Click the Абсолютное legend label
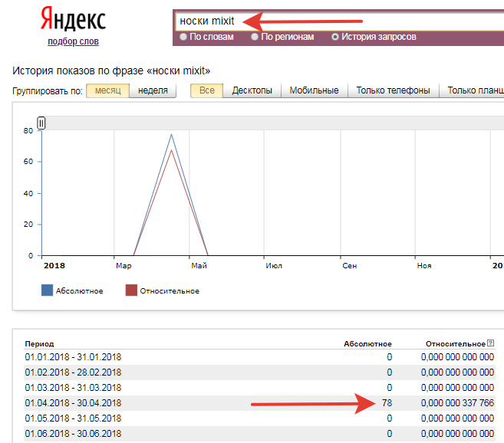 [x=79, y=291]
